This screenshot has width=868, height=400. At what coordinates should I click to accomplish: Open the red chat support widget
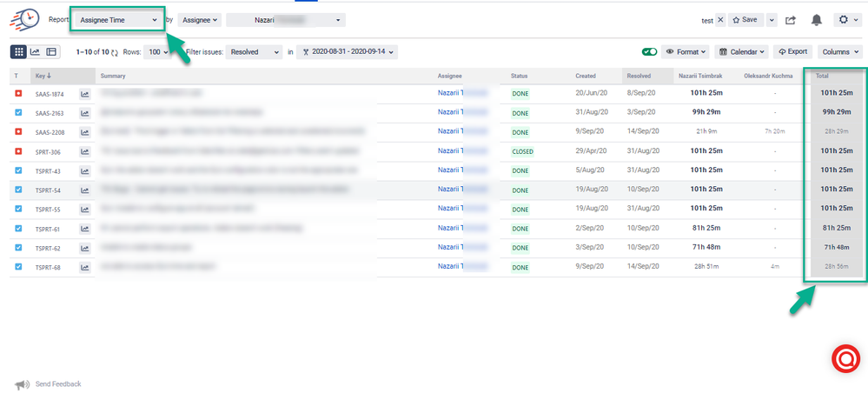(846, 359)
